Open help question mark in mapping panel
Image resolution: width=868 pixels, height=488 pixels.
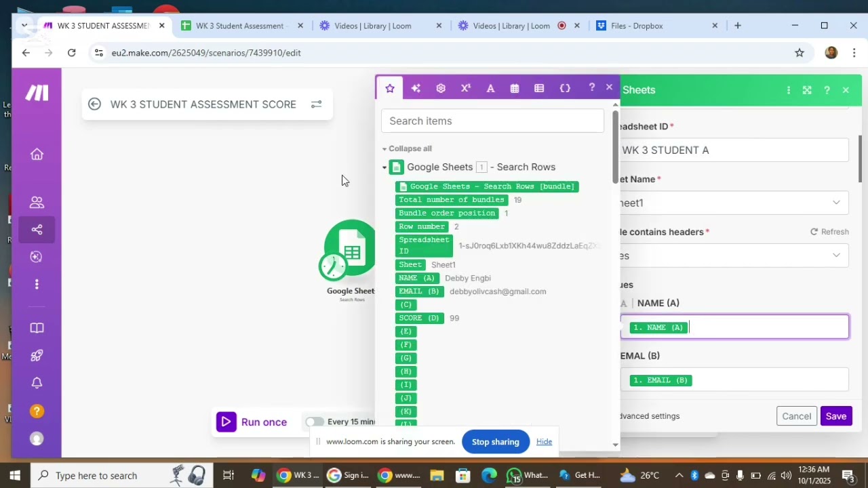point(592,87)
